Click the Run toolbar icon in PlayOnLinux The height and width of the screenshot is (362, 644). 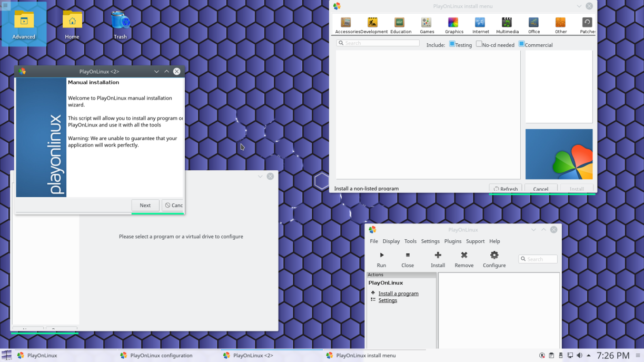382,255
